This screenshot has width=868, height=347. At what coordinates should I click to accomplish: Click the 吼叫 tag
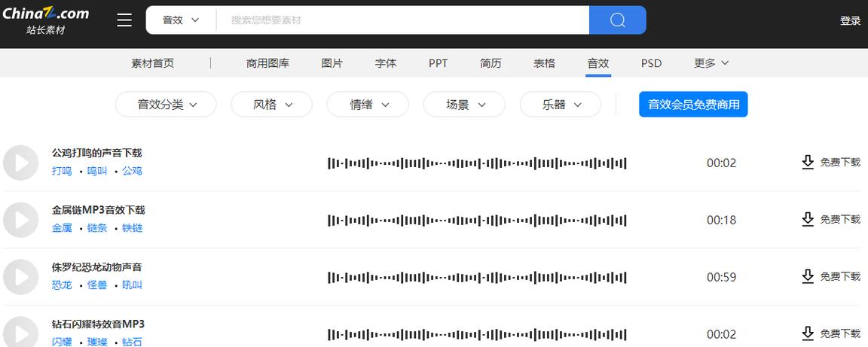(133, 285)
